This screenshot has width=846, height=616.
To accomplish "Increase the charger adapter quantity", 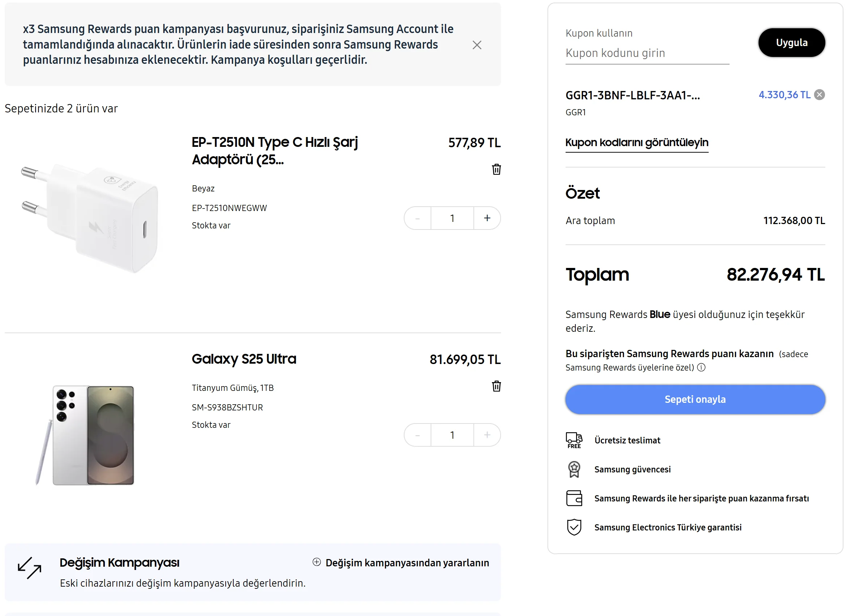I will pyautogui.click(x=487, y=218).
